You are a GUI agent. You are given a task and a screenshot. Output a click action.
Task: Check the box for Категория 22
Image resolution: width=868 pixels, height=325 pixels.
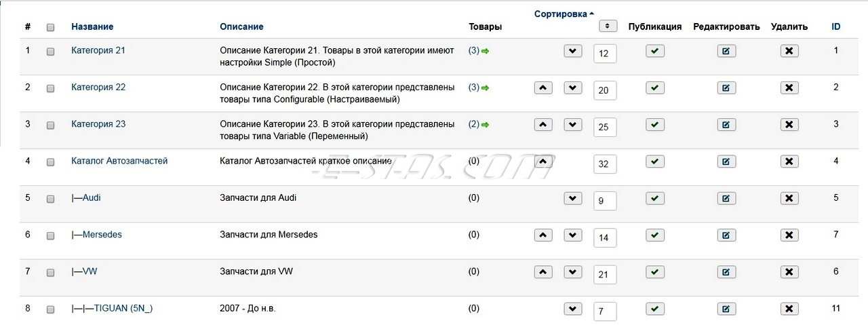pyautogui.click(x=50, y=88)
